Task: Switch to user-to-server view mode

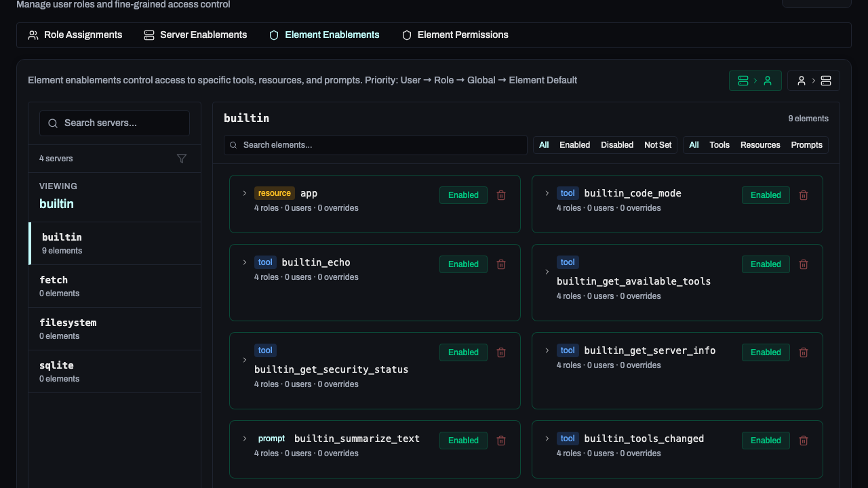Action: point(813,81)
